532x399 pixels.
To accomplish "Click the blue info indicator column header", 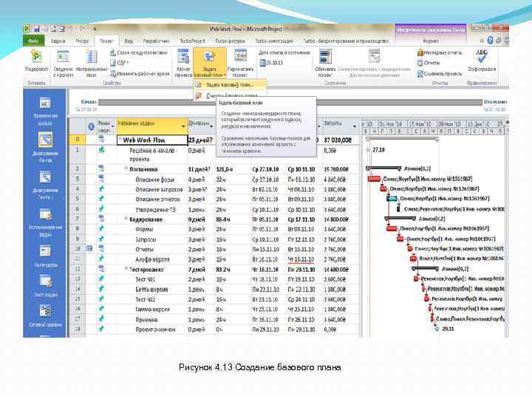I will pyautogui.click(x=91, y=126).
